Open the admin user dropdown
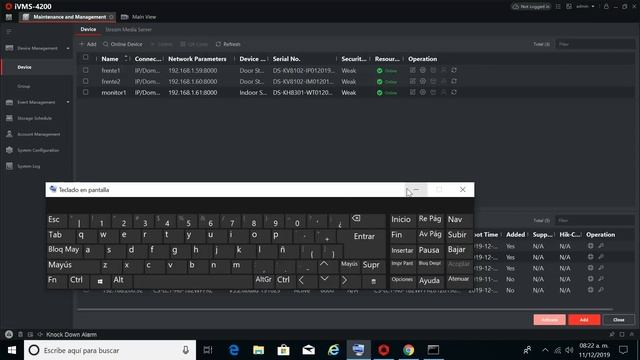Image resolution: width=640 pixels, height=360 pixels. point(585,7)
